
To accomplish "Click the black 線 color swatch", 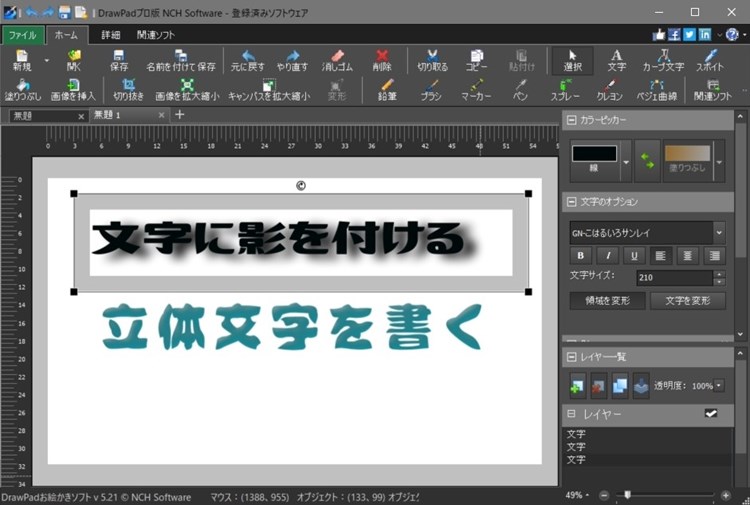I will tap(594, 154).
